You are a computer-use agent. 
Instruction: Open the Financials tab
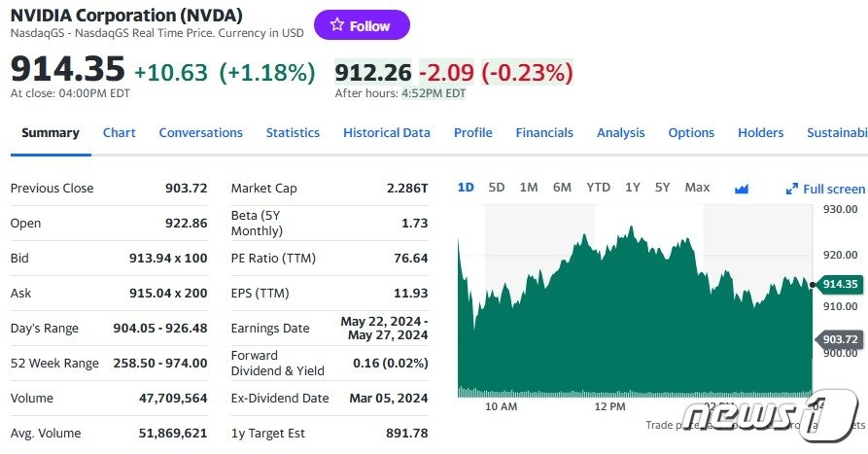click(x=544, y=132)
